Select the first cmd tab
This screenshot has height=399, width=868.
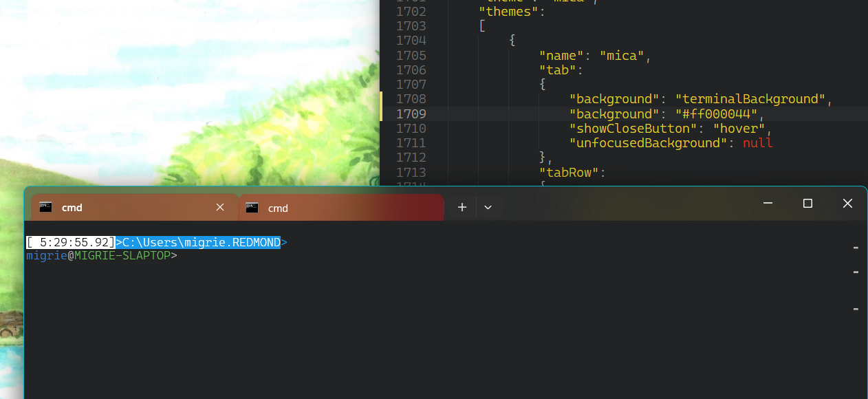coord(124,207)
